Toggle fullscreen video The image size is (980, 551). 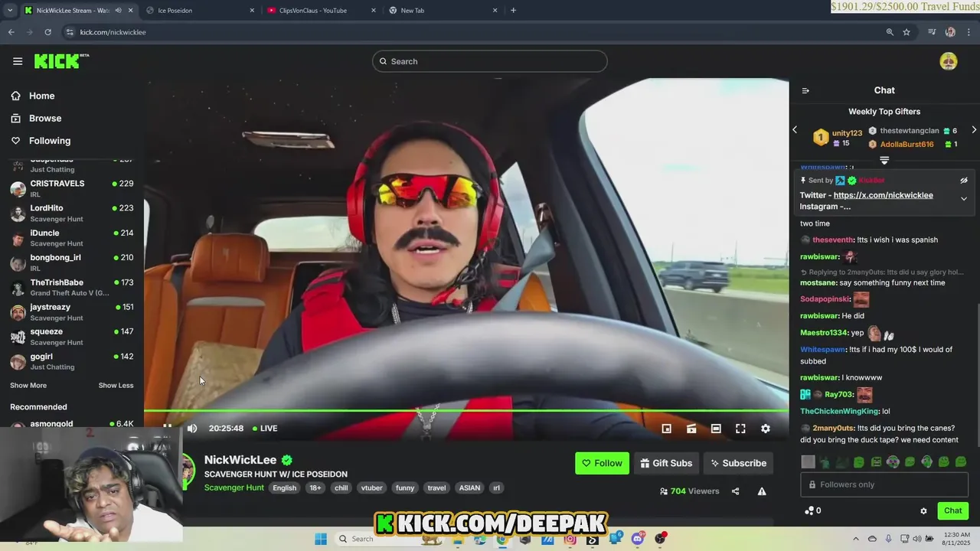[x=740, y=429]
